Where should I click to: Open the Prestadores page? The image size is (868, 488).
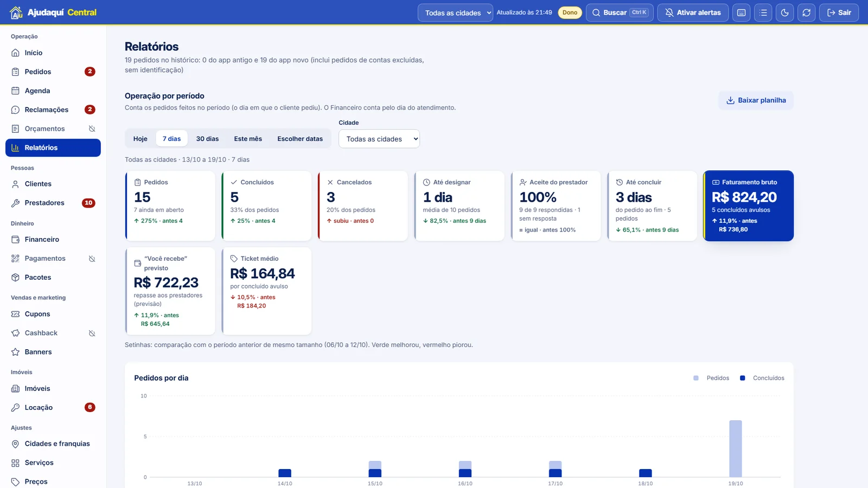(x=53, y=203)
